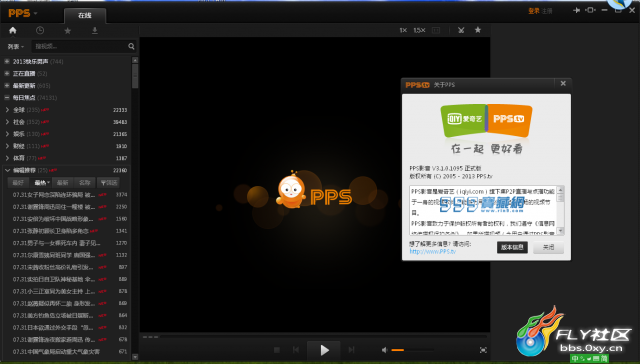Collapse the 每日焦点 category
Viewport: 640px width, 364px height.
pyautogui.click(x=7, y=98)
